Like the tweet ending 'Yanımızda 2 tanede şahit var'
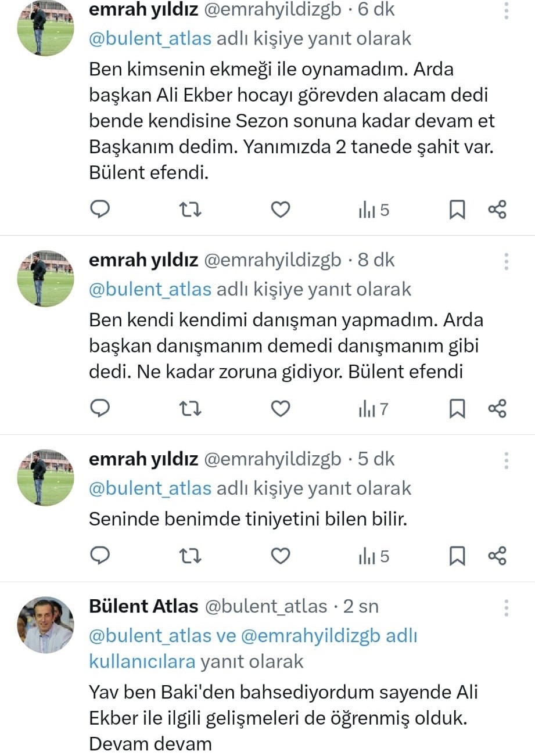The image size is (535, 756). [x=281, y=209]
